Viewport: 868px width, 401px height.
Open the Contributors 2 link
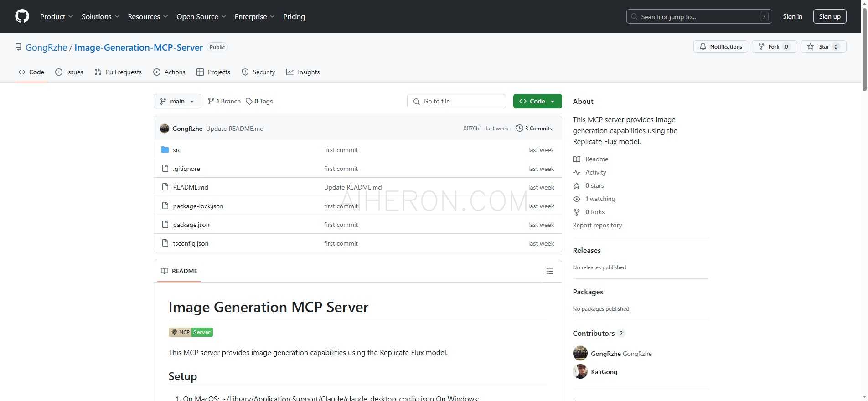point(599,333)
